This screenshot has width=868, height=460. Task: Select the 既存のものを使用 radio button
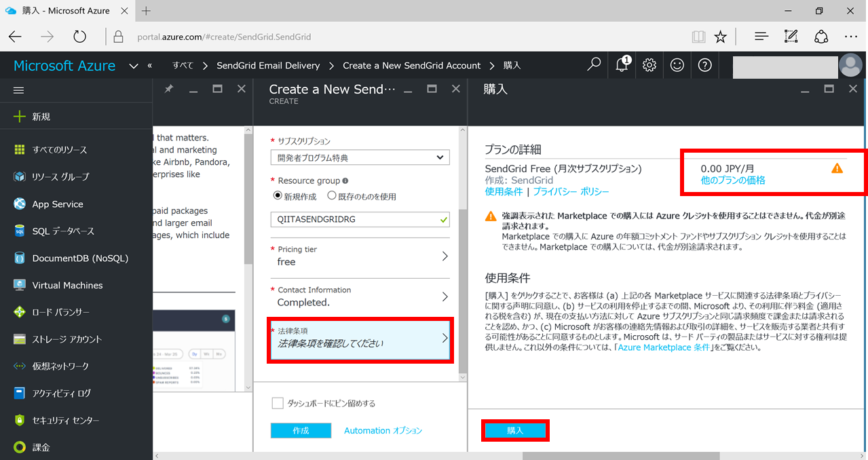[332, 196]
